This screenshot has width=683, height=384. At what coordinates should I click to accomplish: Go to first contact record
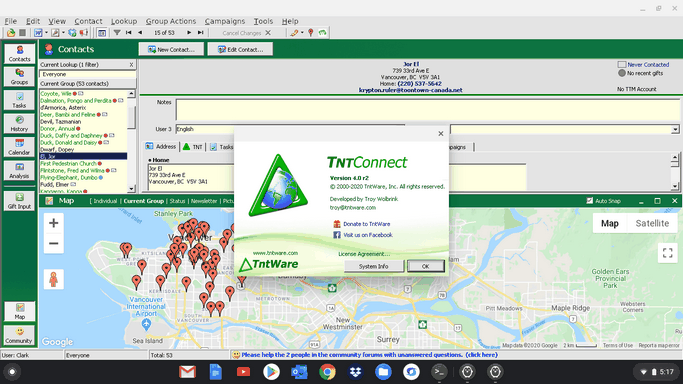click(128, 33)
